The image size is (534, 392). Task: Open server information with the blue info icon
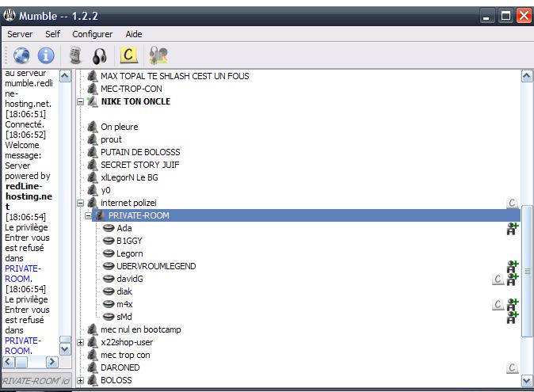tap(46, 55)
